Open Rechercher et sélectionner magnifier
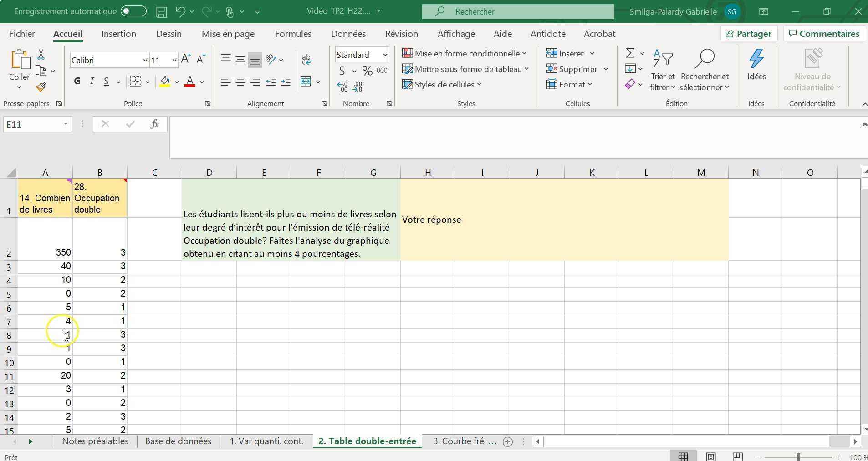This screenshot has height=461, width=868. click(704, 71)
